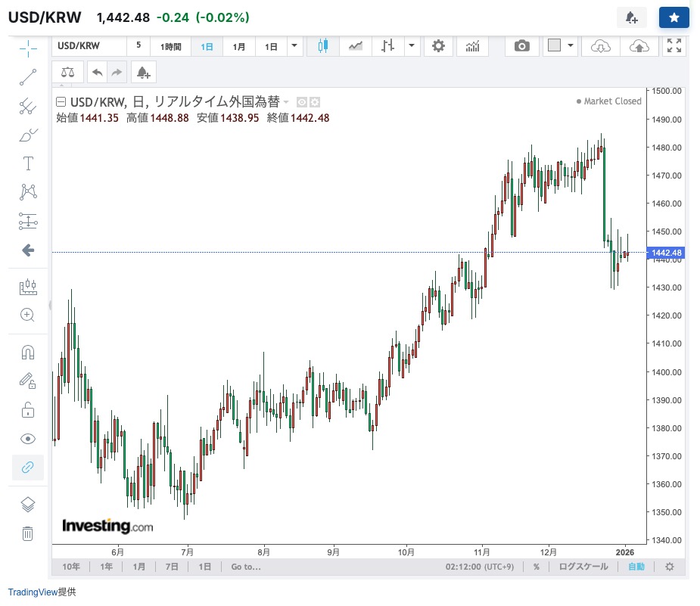Switch to the 1時間 interval
The height and width of the screenshot is (606, 700).
[171, 47]
